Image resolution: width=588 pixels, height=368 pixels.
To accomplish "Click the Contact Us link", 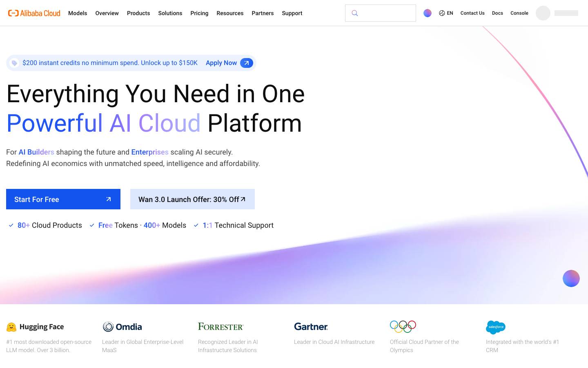I will (472, 13).
